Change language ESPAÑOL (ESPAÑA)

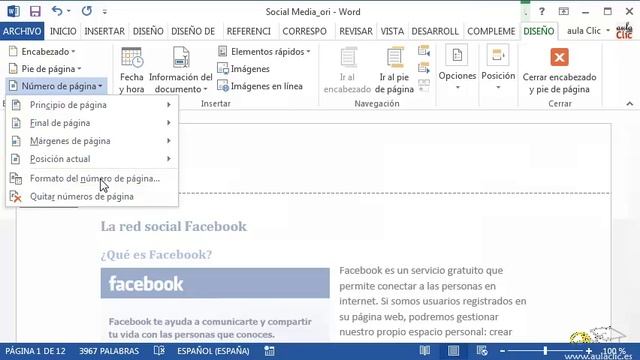click(213, 351)
